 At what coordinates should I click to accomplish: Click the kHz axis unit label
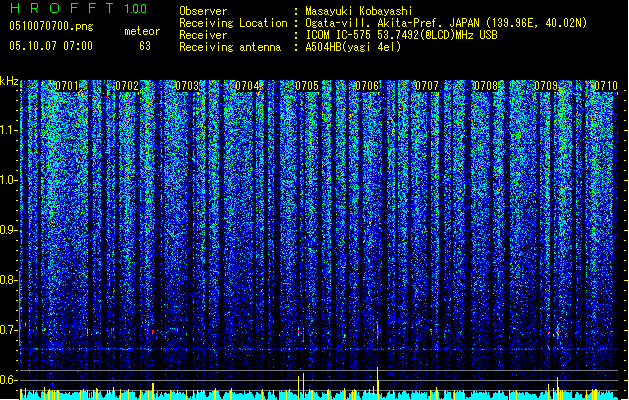(x=9, y=81)
